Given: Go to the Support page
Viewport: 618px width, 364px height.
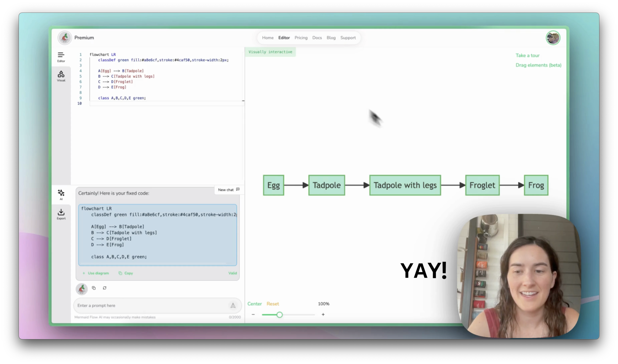Looking at the screenshot, I should point(348,38).
